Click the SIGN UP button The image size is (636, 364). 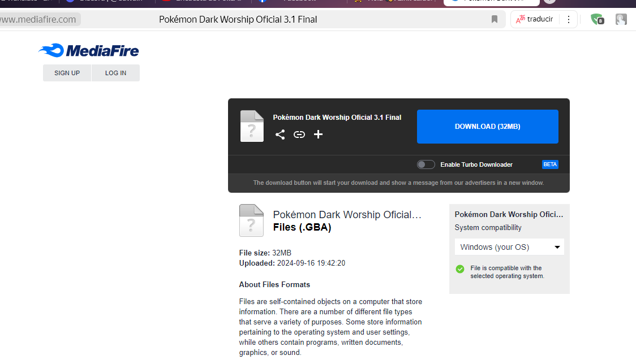click(x=67, y=73)
